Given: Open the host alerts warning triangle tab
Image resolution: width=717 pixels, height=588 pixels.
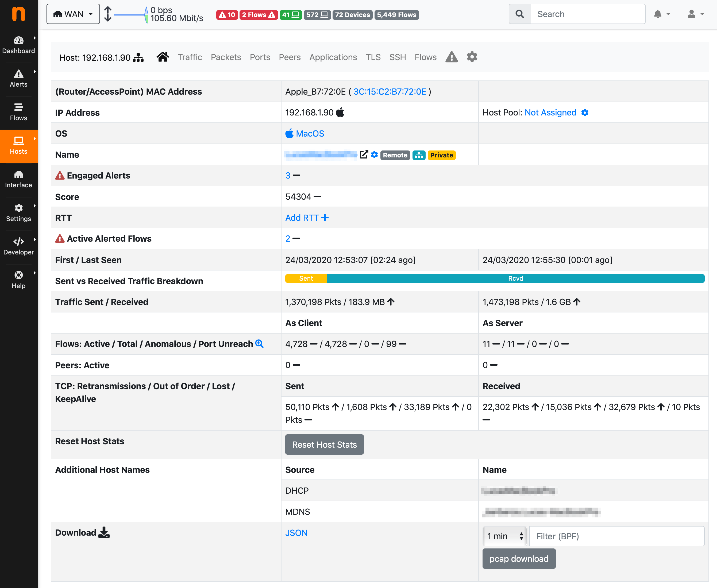Looking at the screenshot, I should pos(451,57).
